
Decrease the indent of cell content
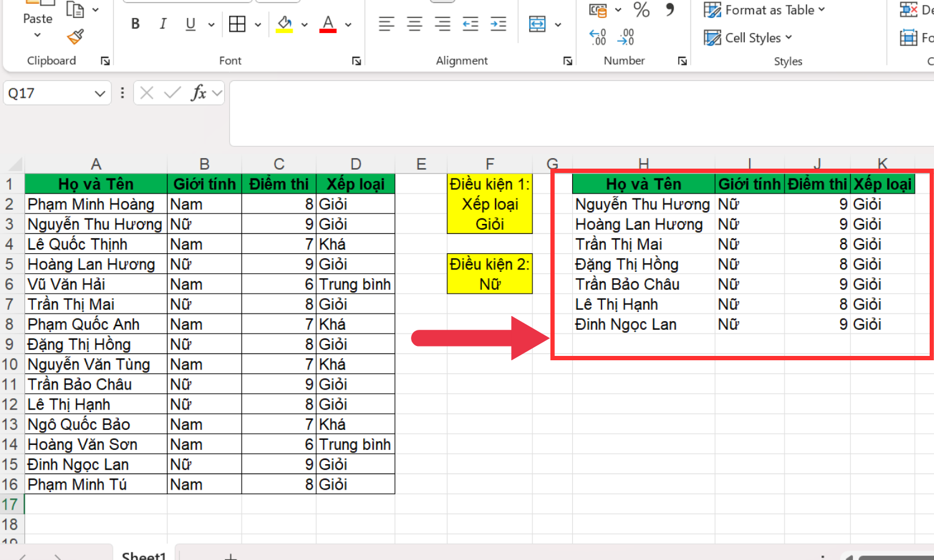471,24
